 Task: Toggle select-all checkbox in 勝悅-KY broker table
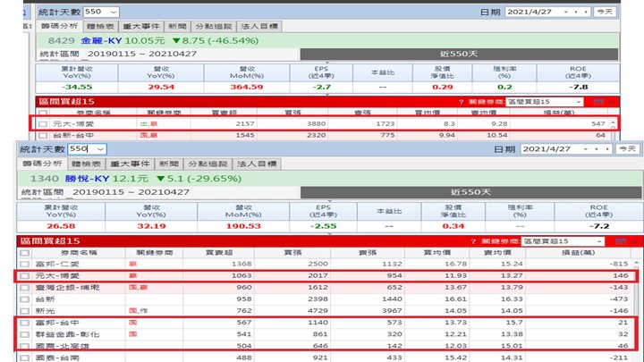coord(24,253)
